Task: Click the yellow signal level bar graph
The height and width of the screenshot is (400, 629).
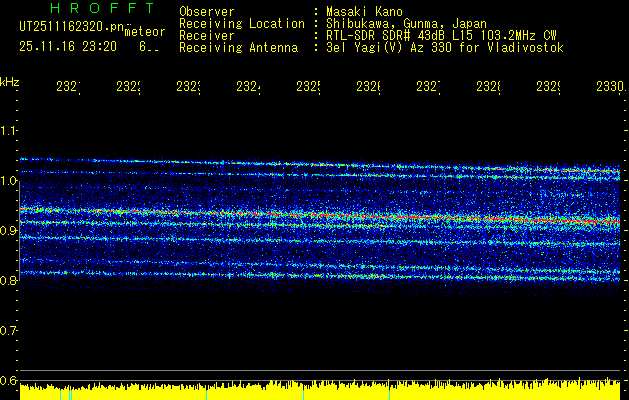Action: click(320, 391)
